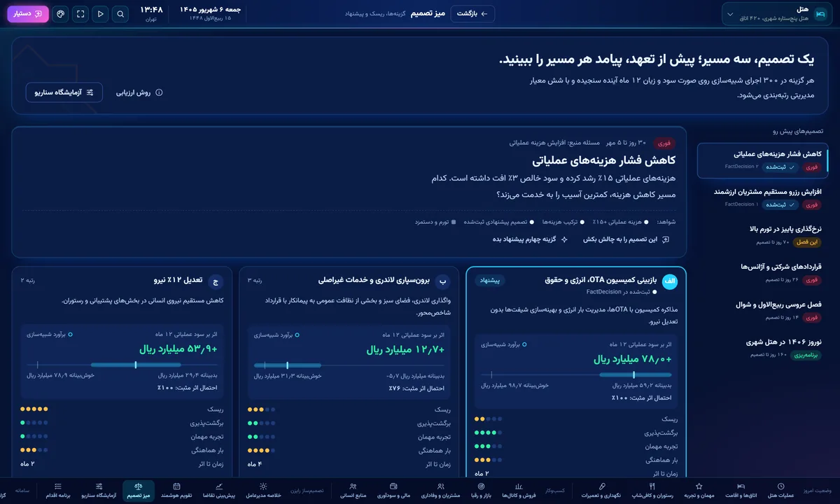The image size is (840, 504).
Task: Click تجربه مهمان rating dots on option ب
Action: pyautogui.click(x=262, y=437)
